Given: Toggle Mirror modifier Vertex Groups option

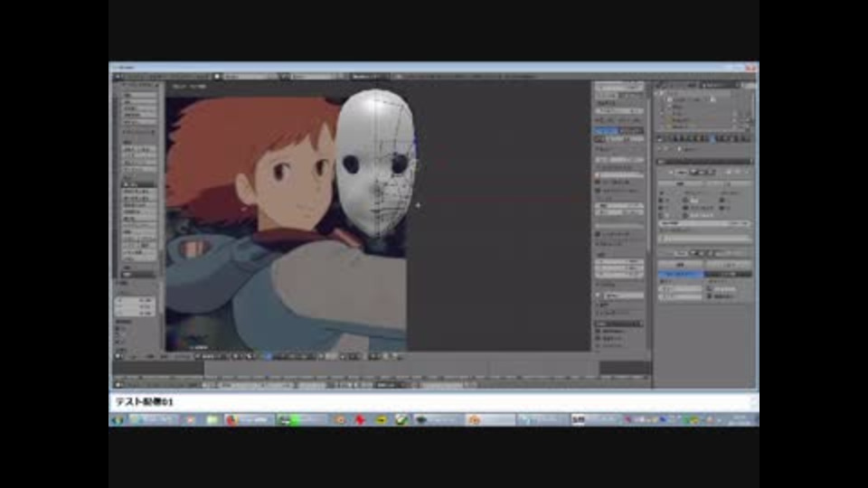Looking at the screenshot, I should coord(685,215).
